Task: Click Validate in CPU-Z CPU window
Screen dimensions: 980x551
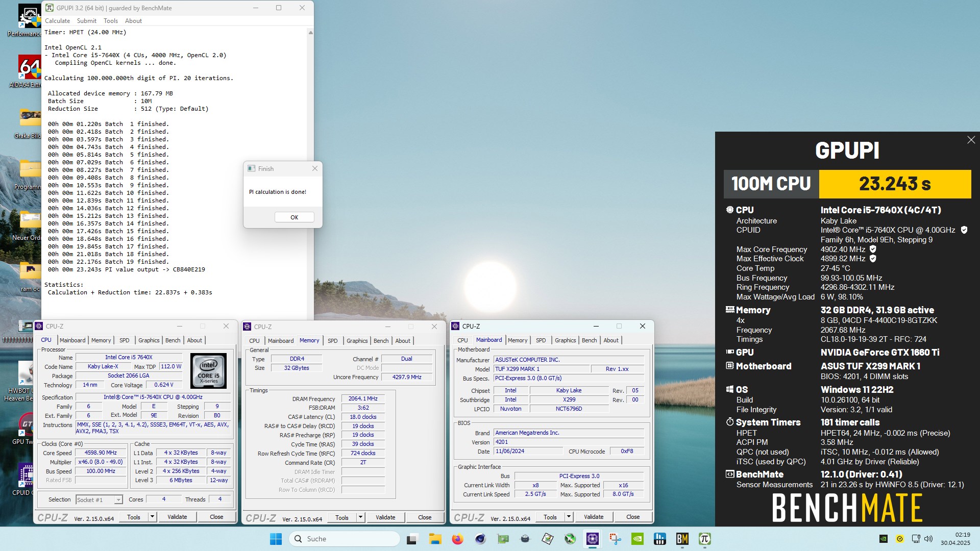Action: 177,517
